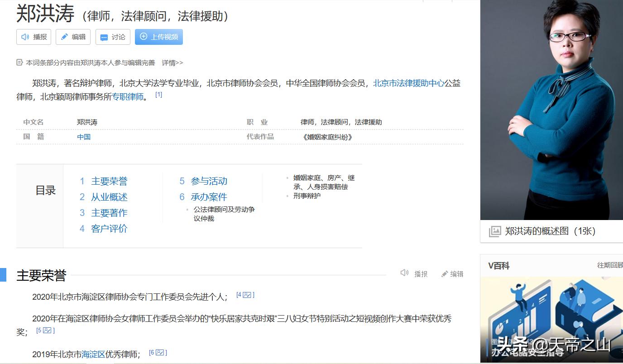Click the 编辑 pencil icon to edit entry
623x364 pixels.
(x=65, y=37)
